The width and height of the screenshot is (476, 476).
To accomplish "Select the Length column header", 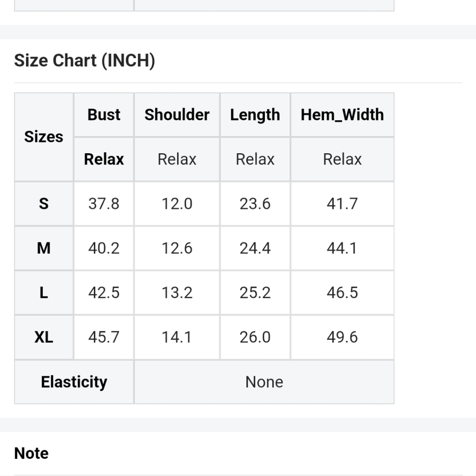I will (x=255, y=115).
